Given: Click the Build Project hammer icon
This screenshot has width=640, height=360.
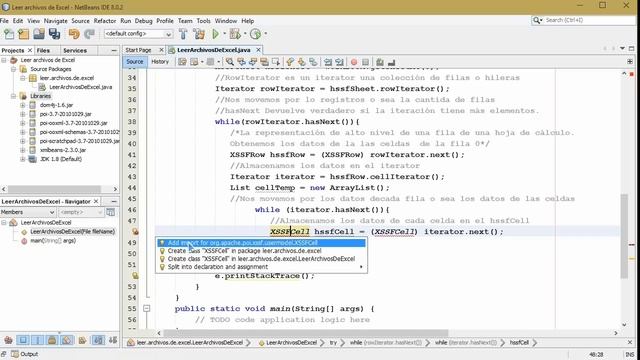Looking at the screenshot, I should click(x=183, y=34).
